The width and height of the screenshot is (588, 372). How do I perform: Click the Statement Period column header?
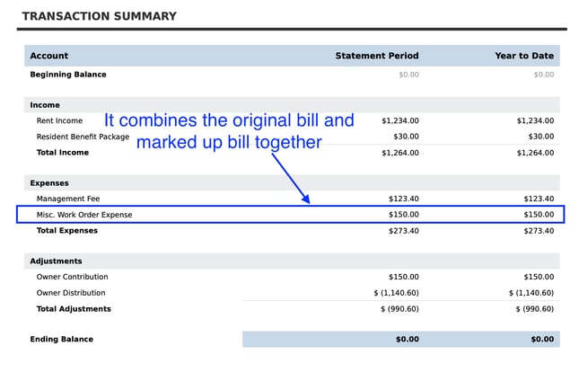pos(376,56)
